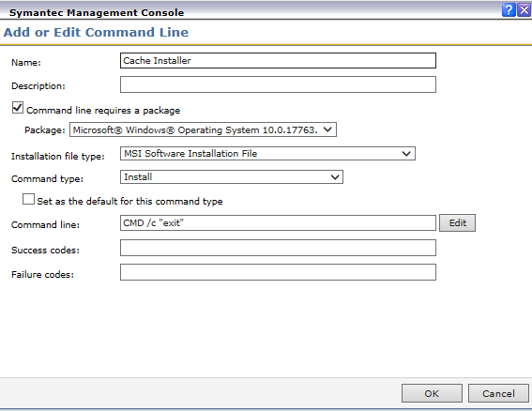The image size is (532, 411).
Task: Expand the Installation file type dropdown
Action: point(267,153)
